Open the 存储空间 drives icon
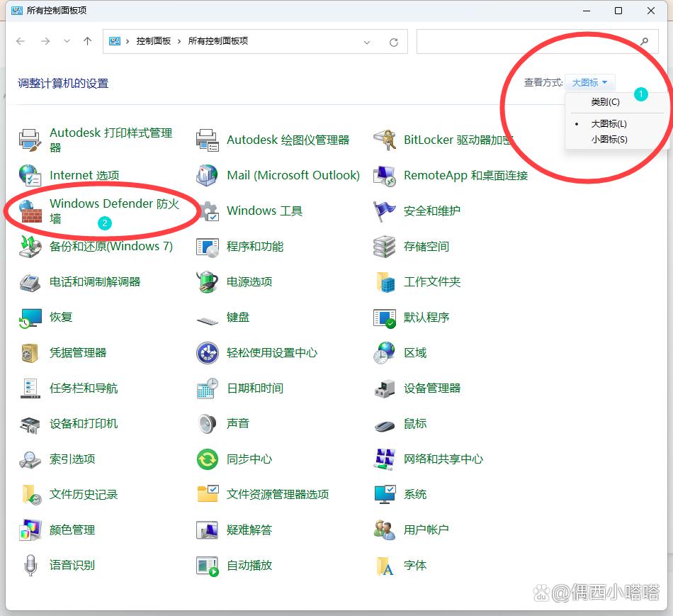The image size is (673, 616). coord(385,247)
